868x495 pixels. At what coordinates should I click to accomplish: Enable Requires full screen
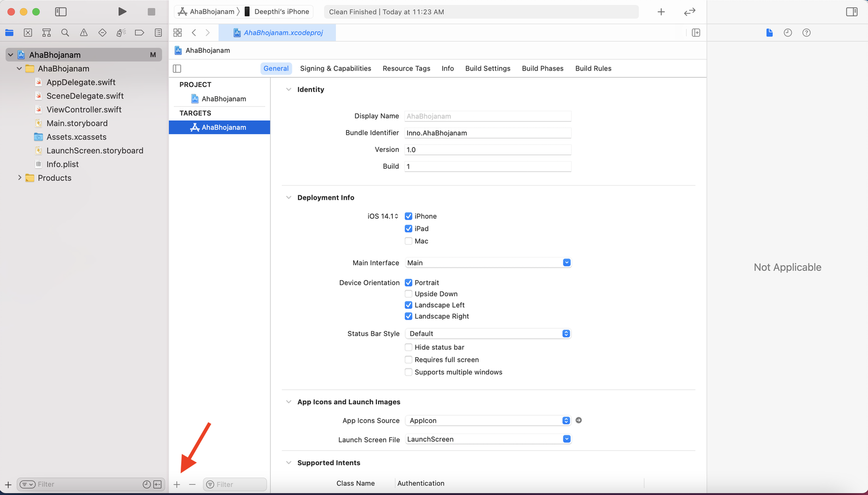tap(409, 360)
